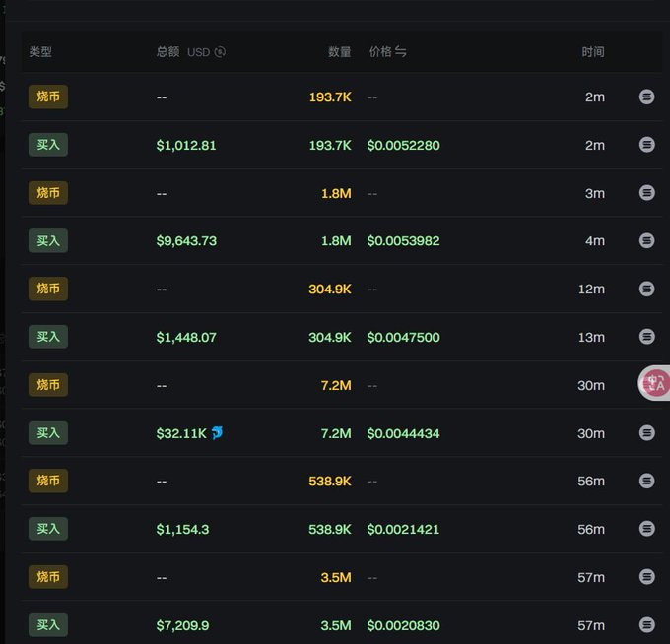Click the dolphin icon beside $32.11K
Image resolution: width=670 pixels, height=644 pixels.
(x=217, y=433)
